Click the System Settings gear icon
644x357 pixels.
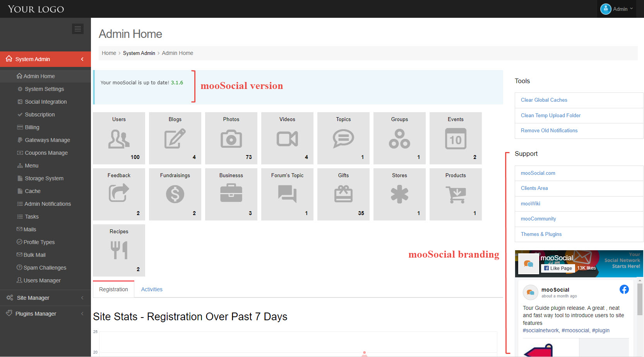point(20,89)
